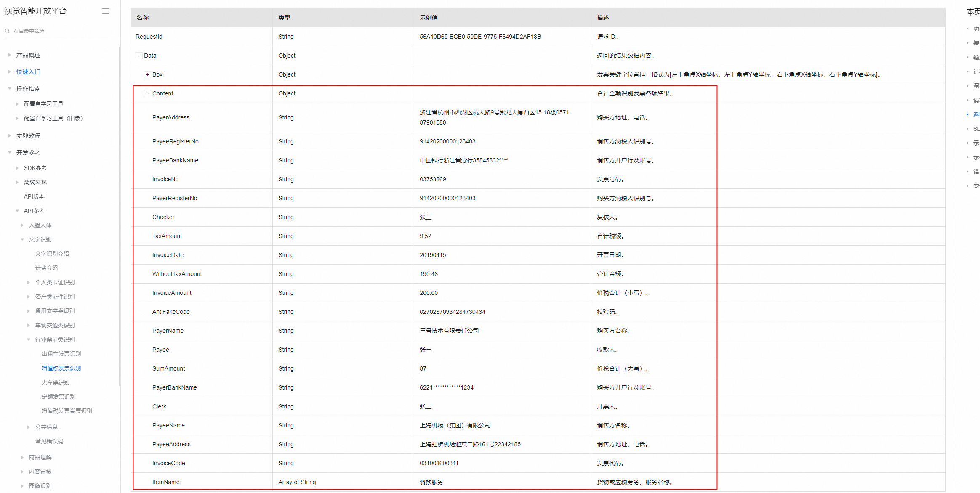Expand the 商品理解 arrow

[x=22, y=457]
